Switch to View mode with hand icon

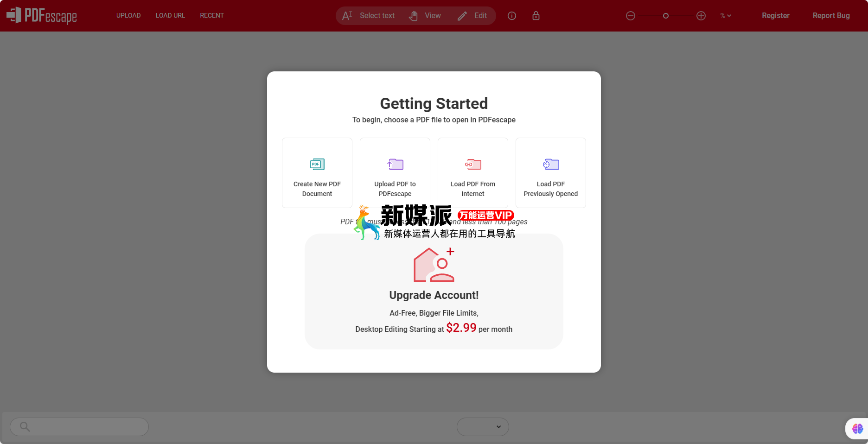[425, 16]
